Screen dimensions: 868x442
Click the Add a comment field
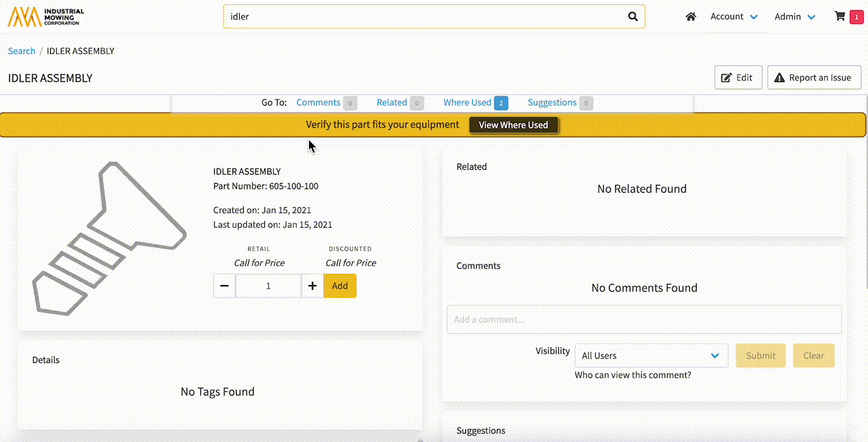click(643, 319)
